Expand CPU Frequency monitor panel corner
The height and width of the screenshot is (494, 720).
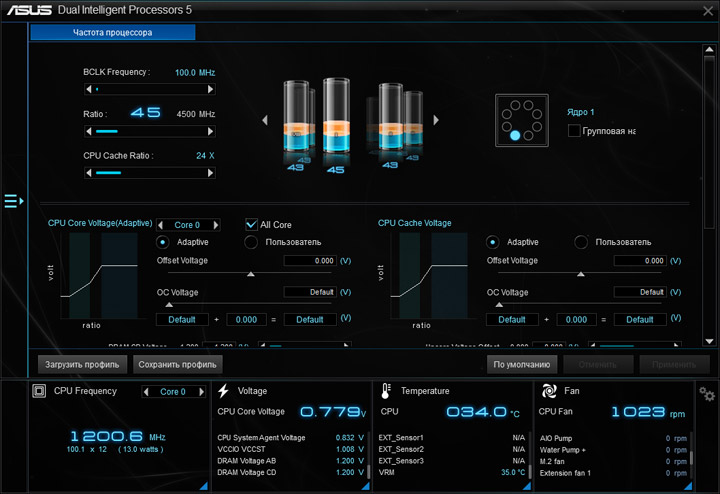[x=203, y=486]
